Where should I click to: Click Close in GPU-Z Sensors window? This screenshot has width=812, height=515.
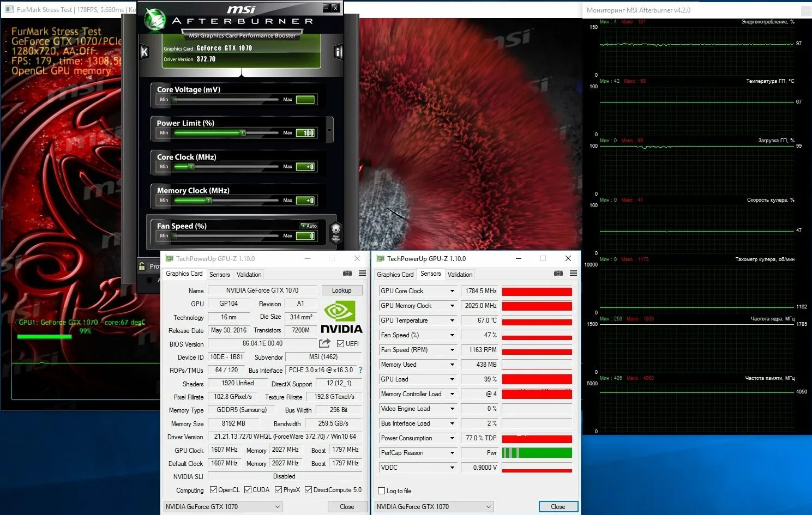click(558, 507)
